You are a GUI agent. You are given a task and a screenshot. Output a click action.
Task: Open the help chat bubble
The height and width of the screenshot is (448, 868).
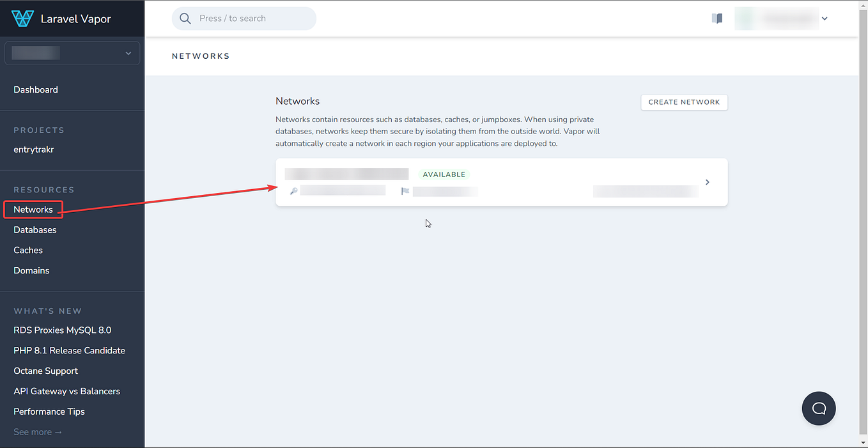pos(819,408)
